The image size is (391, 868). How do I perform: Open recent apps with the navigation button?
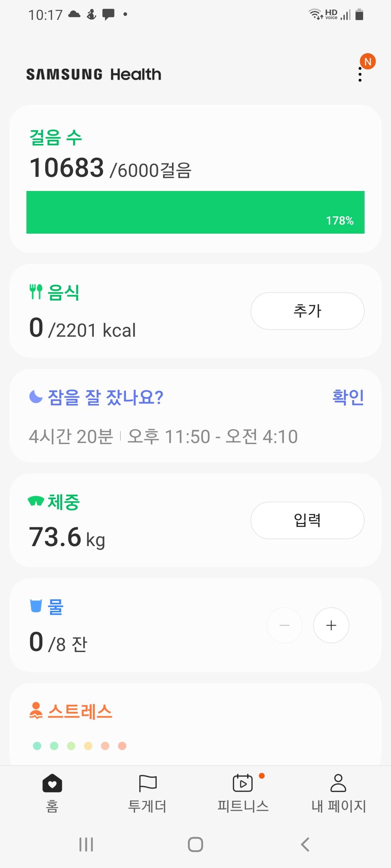(x=86, y=844)
